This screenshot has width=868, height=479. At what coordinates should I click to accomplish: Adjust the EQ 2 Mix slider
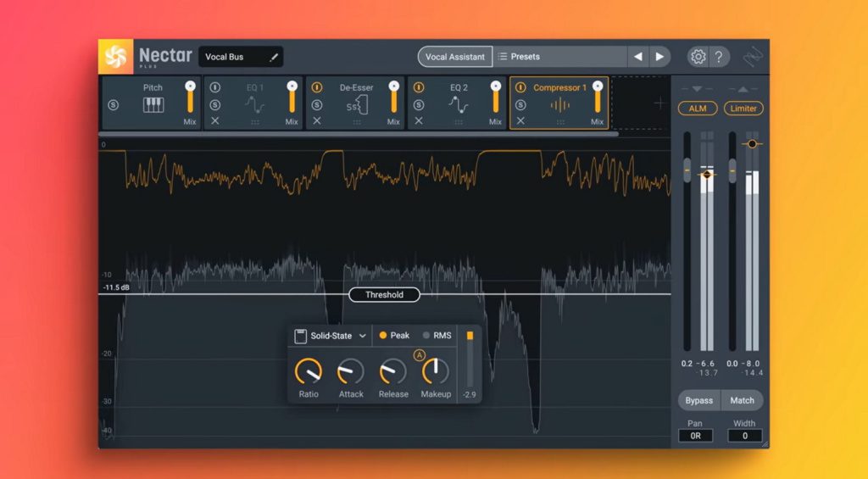tap(495, 97)
